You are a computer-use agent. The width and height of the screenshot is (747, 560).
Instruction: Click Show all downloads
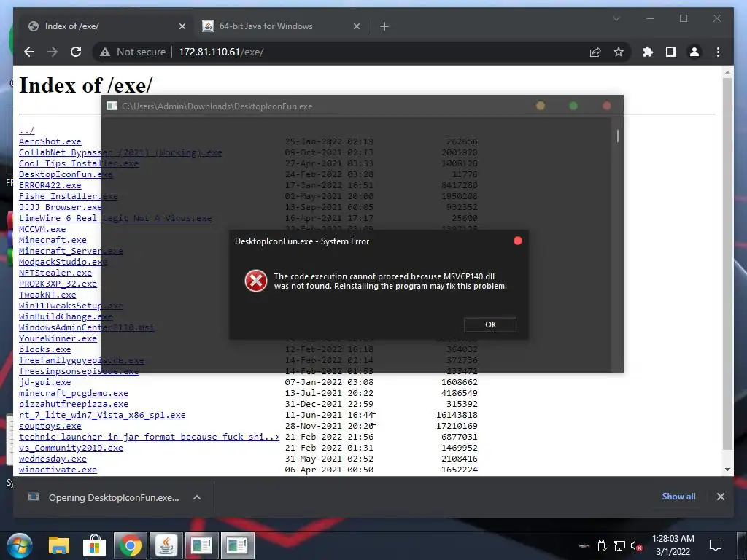[x=678, y=496]
